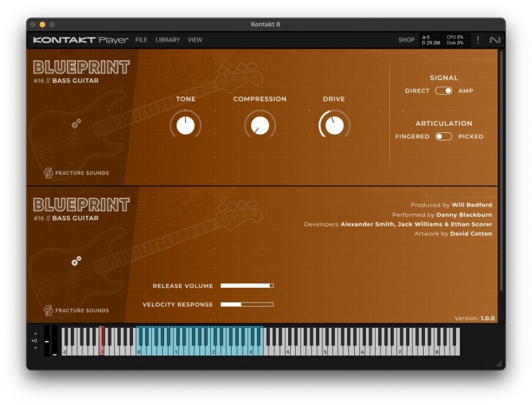The image size is (532, 405).
Task: Click the keyboard octave shift up arrow
Action: click(x=35, y=334)
